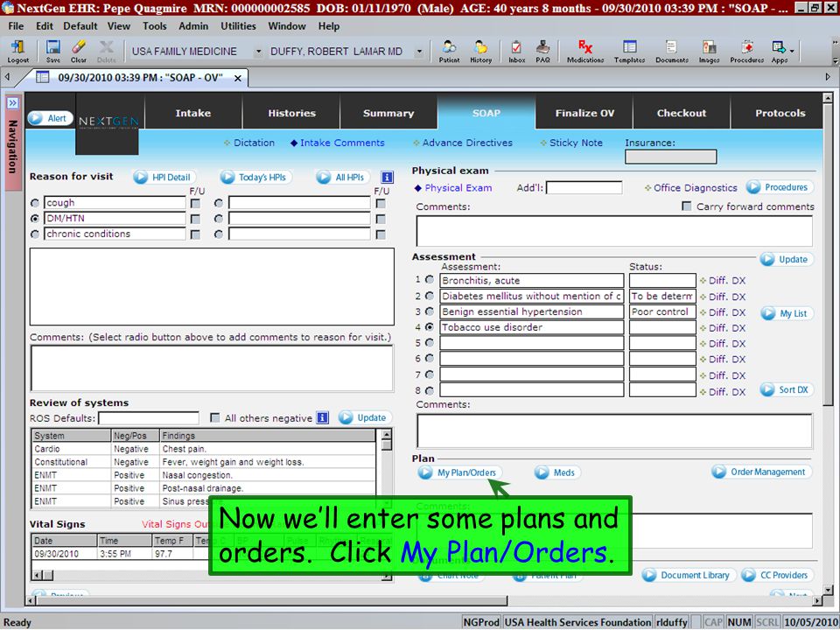Select the chronic conditions radio button

[35, 234]
